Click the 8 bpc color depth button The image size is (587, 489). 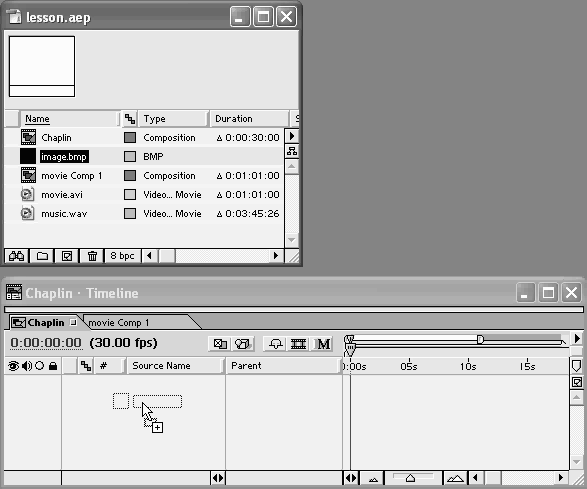click(122, 256)
